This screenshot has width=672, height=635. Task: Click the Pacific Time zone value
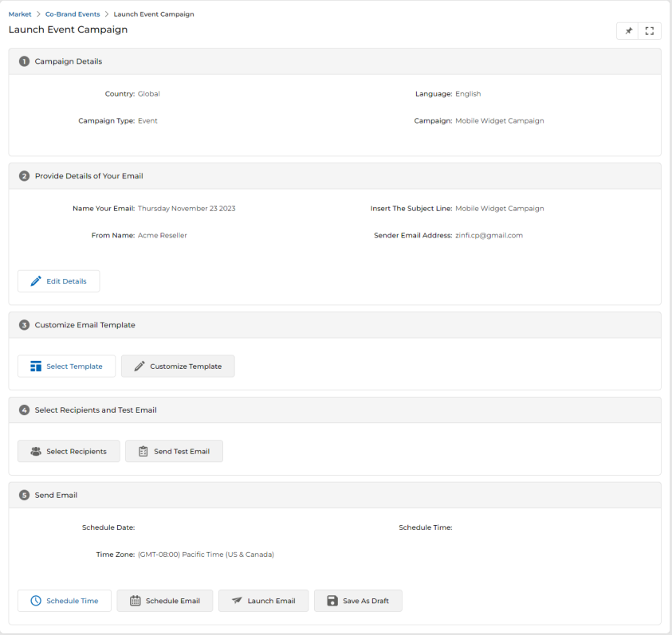(x=206, y=555)
